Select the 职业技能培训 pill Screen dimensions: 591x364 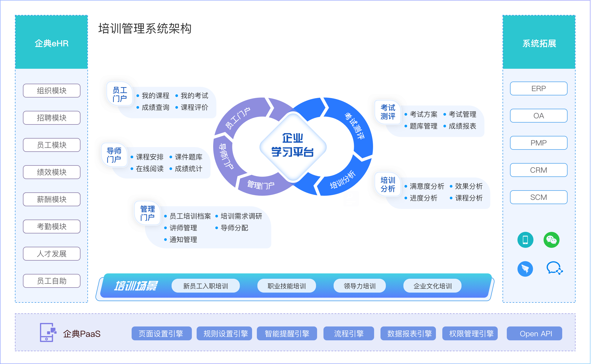(286, 286)
